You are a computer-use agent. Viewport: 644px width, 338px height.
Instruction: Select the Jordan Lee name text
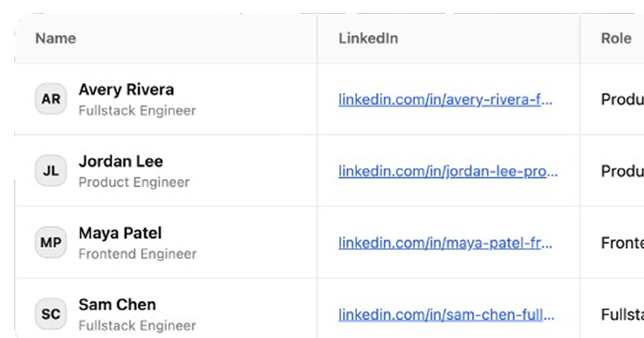pos(121,161)
